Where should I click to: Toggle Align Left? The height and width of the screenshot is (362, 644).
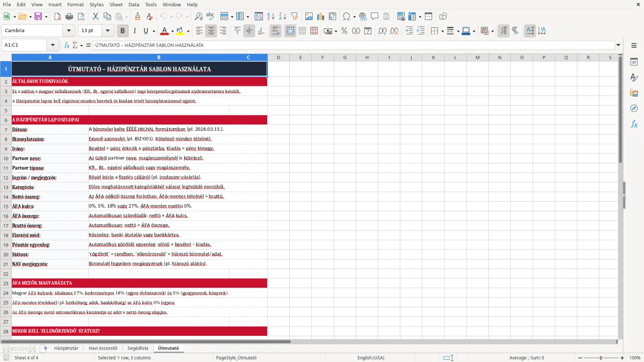tap(199, 31)
